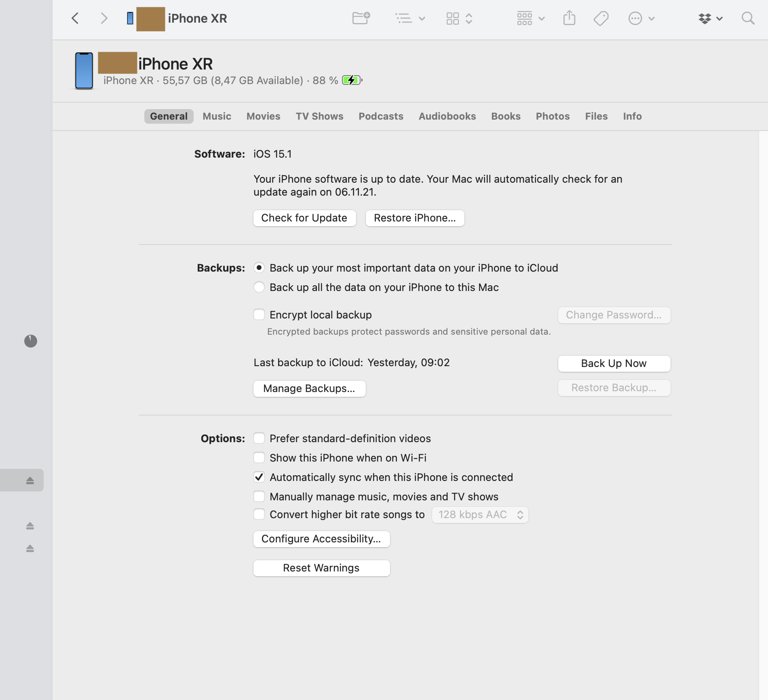The width and height of the screenshot is (768, 700).
Task: Enable Show this iPhone when on Wi-Fi
Action: click(x=259, y=458)
